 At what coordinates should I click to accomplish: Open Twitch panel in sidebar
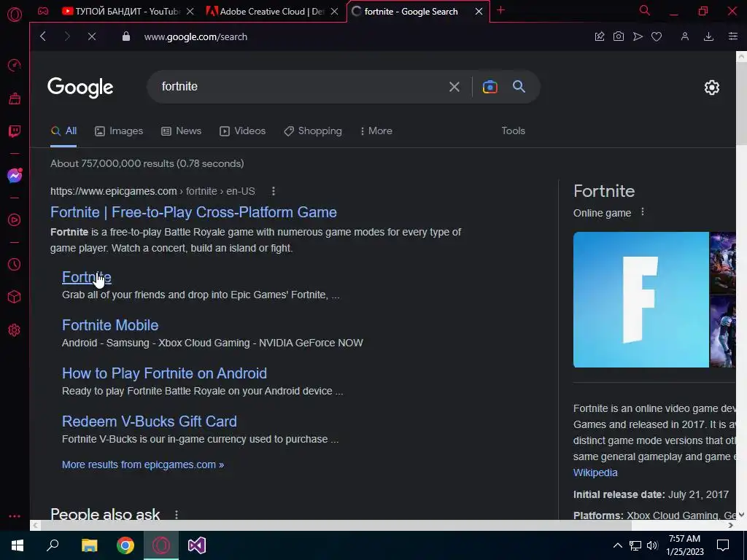pyautogui.click(x=15, y=131)
